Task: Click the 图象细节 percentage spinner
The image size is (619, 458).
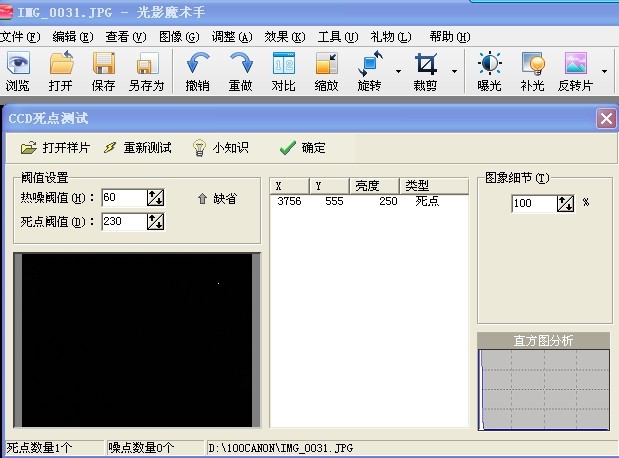Action: [565, 203]
